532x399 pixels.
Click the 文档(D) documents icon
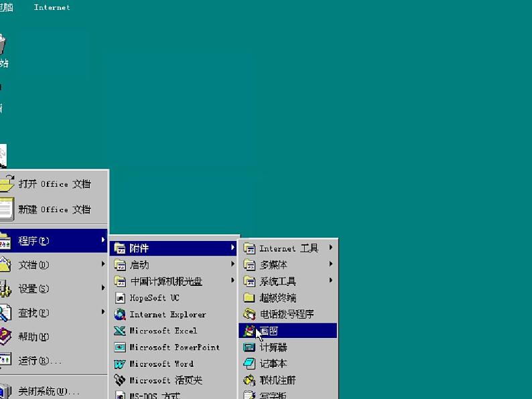tap(5, 264)
